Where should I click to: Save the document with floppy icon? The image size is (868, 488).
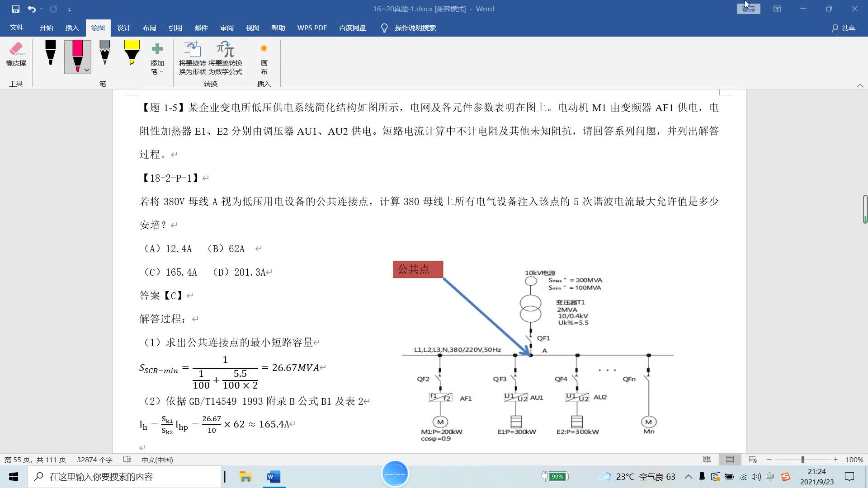pyautogui.click(x=15, y=9)
